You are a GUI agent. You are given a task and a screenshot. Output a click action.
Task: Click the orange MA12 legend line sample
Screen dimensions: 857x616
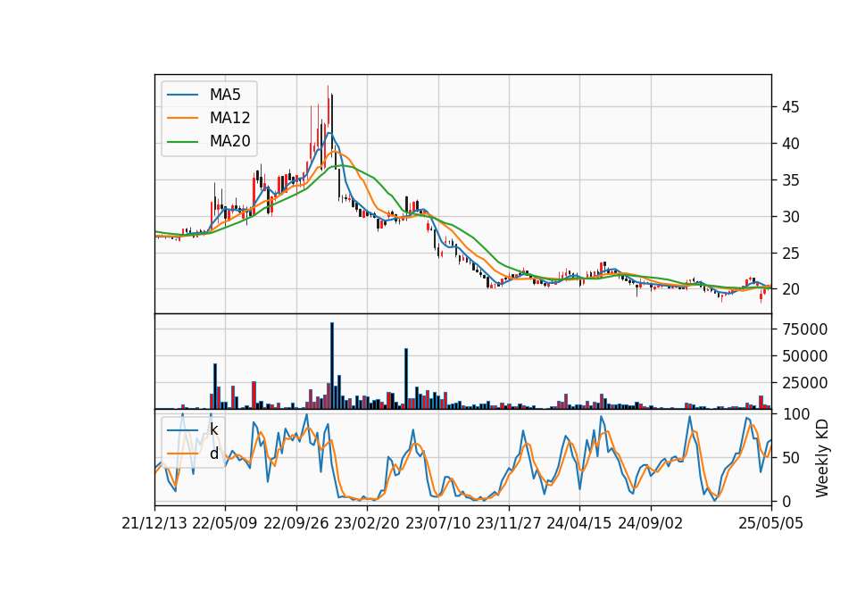(182, 118)
